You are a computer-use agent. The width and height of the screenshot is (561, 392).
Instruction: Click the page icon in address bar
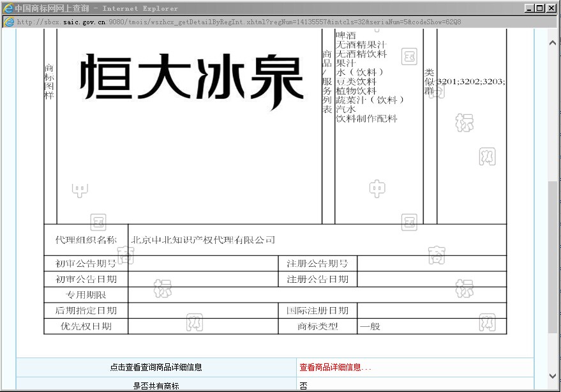(8, 22)
